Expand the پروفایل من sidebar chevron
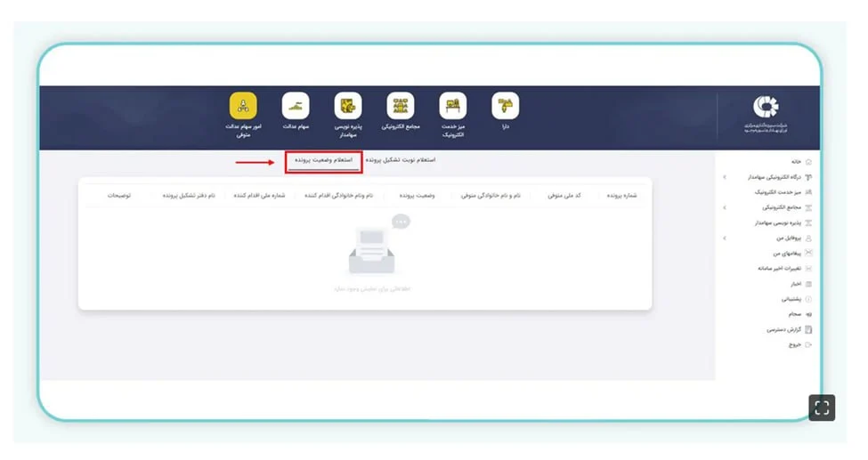 coord(725,238)
